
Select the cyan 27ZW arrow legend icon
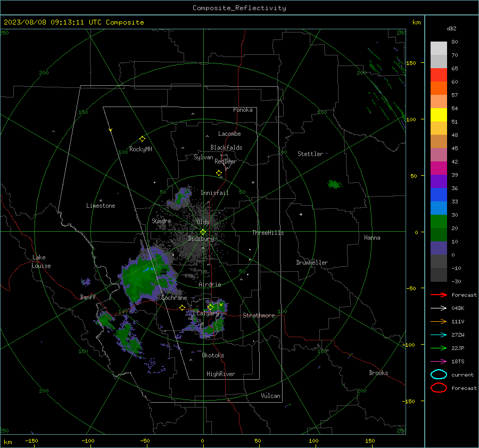439,335
